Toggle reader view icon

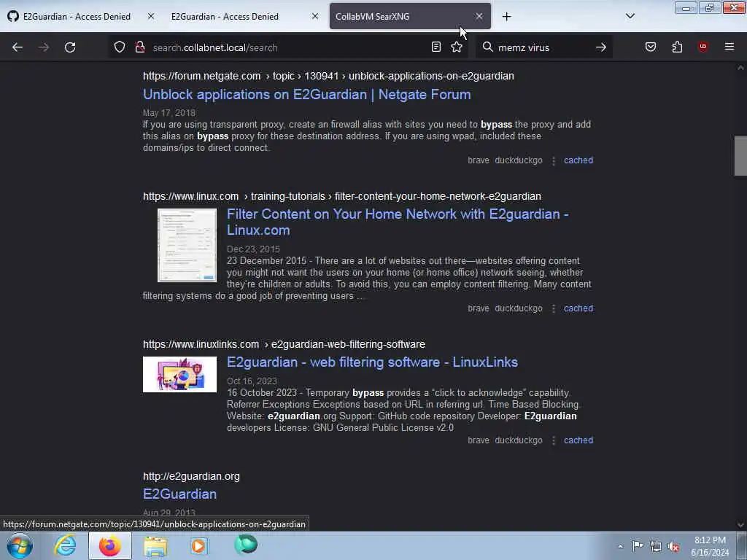pyautogui.click(x=436, y=47)
